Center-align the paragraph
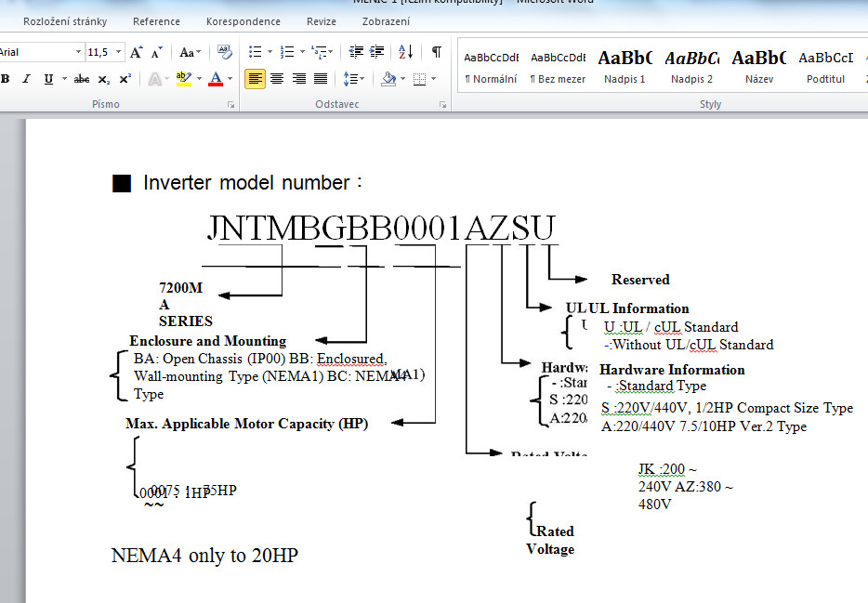Viewport: 868px width, 603px height. (x=277, y=79)
